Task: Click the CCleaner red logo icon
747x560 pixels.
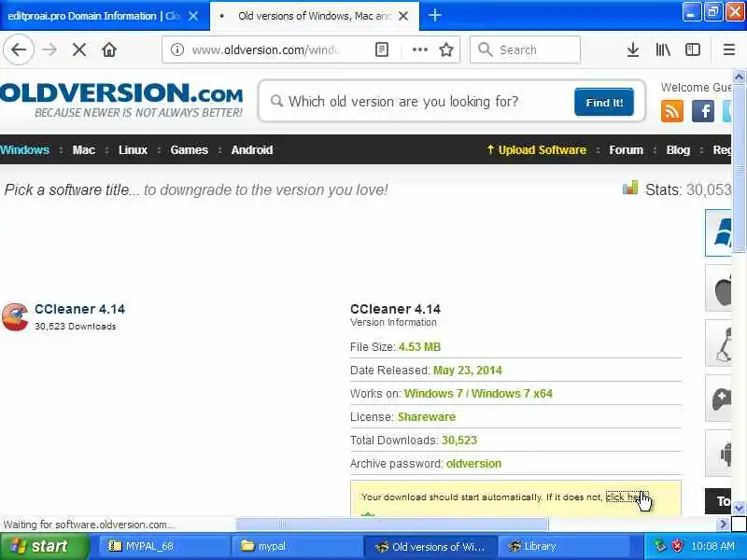Action: 15,316
